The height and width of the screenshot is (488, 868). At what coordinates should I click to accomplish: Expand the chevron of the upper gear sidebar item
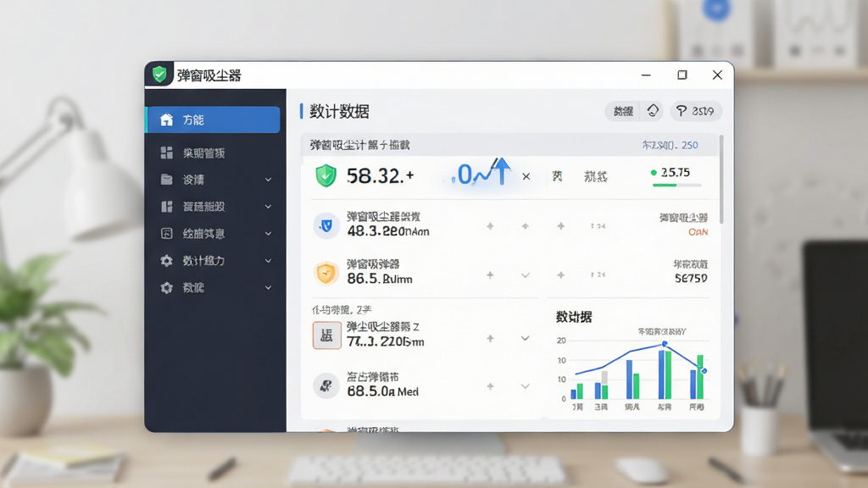[269, 261]
